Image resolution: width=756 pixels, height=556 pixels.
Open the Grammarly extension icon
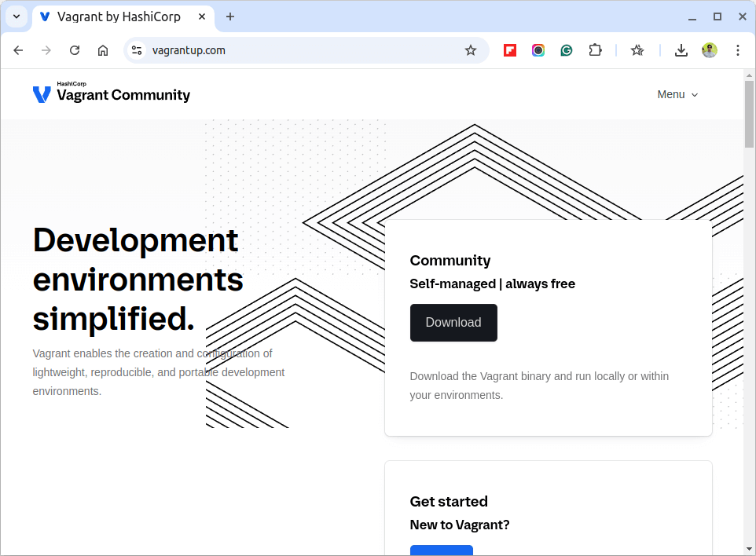pyautogui.click(x=567, y=50)
